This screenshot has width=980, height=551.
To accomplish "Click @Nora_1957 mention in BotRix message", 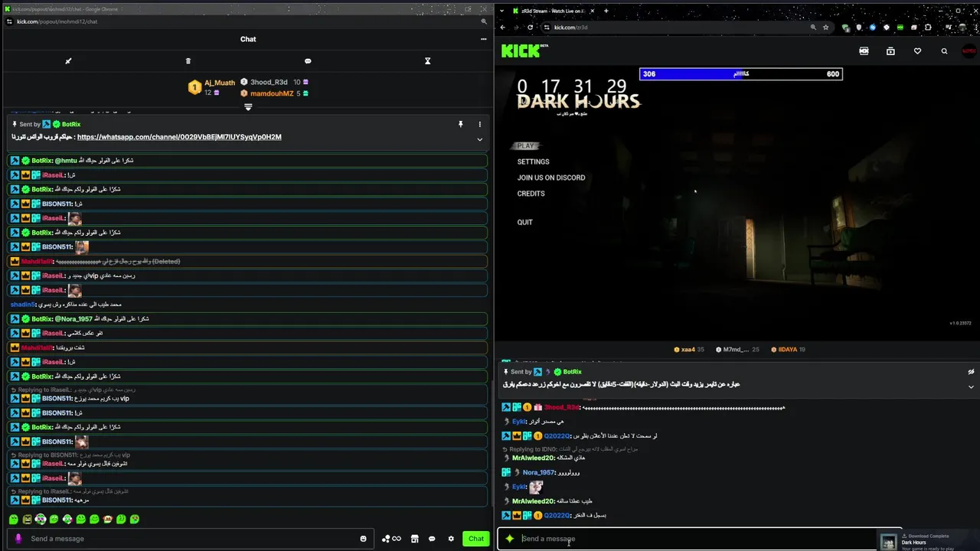I will [73, 319].
